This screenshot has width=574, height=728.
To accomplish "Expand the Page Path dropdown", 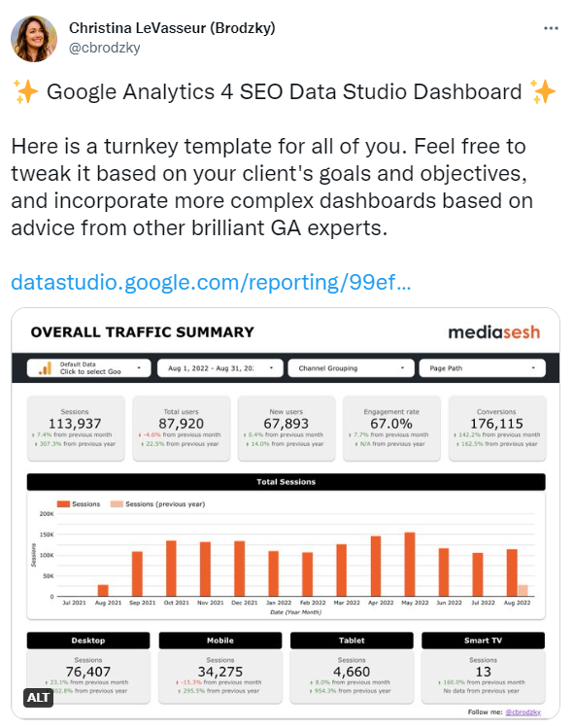I will pyautogui.click(x=482, y=368).
